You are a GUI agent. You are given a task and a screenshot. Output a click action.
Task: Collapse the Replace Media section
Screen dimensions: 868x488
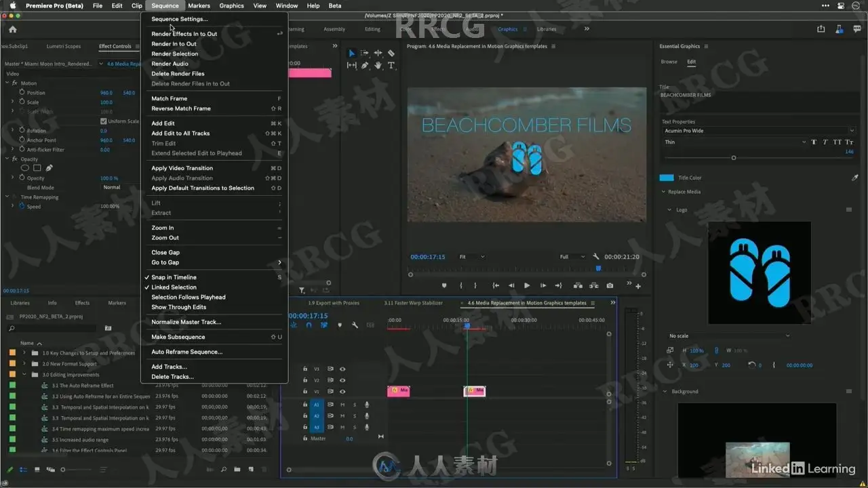click(664, 192)
